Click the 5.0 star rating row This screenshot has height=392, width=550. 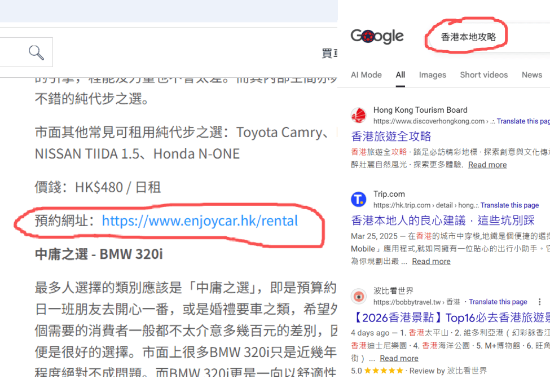point(419,371)
